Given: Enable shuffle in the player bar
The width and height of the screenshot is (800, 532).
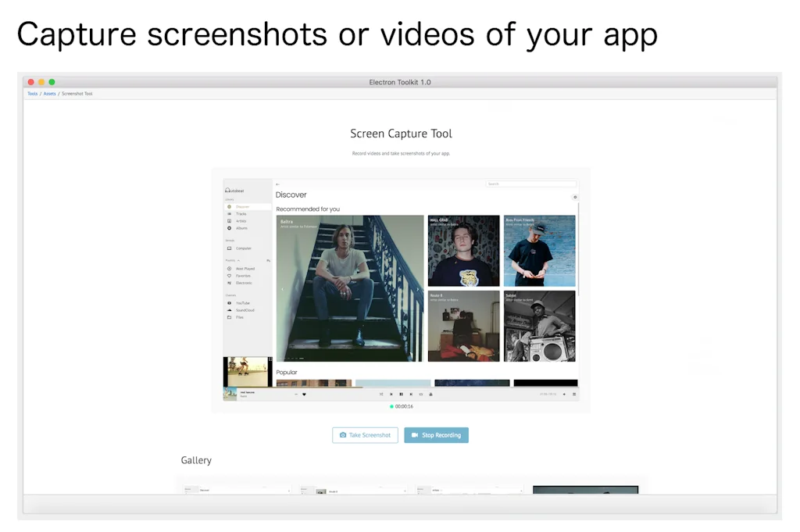Looking at the screenshot, I should [382, 395].
